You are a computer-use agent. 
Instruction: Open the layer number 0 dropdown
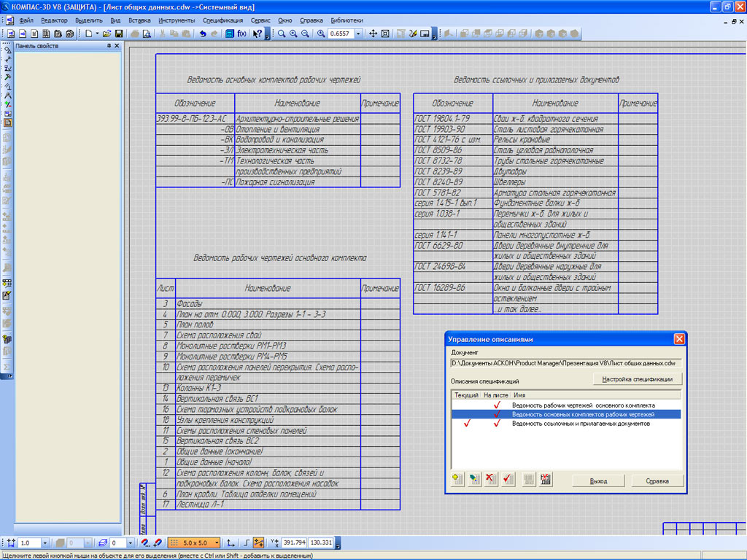pos(130,542)
